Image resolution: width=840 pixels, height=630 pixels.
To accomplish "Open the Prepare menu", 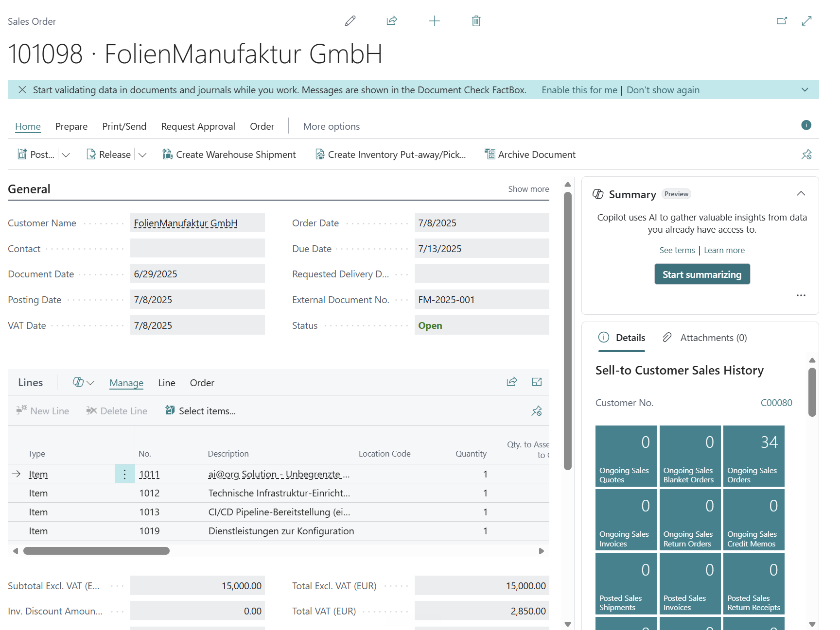I will point(71,126).
